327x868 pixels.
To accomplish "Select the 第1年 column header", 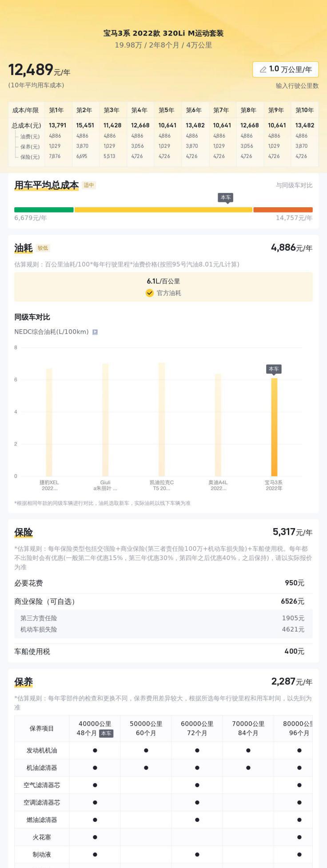I will (56, 110).
